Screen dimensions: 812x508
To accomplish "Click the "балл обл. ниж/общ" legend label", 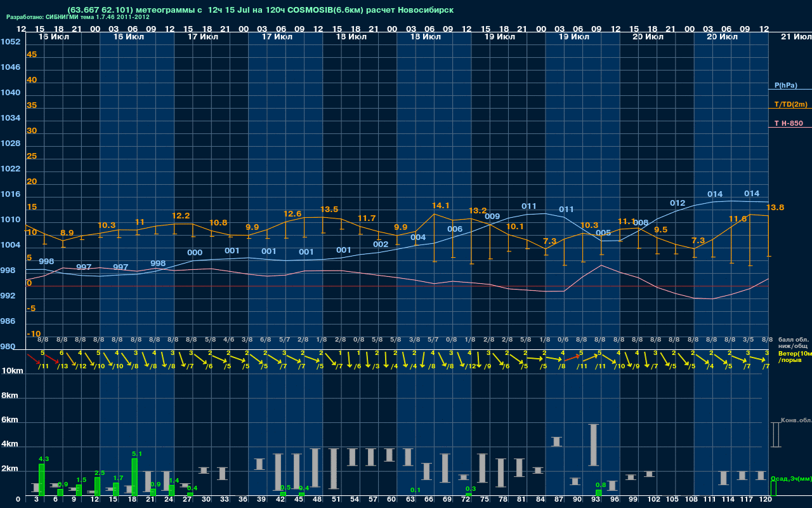I will [x=794, y=344].
